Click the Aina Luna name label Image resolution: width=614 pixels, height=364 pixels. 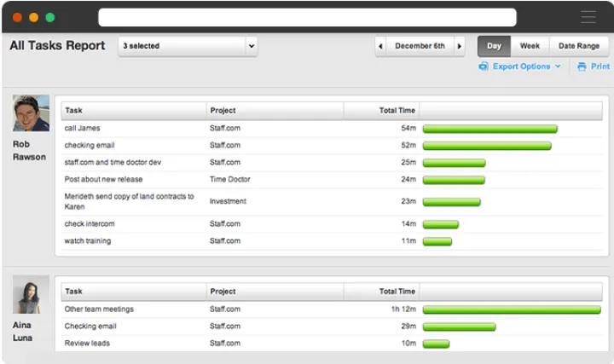[22, 332]
